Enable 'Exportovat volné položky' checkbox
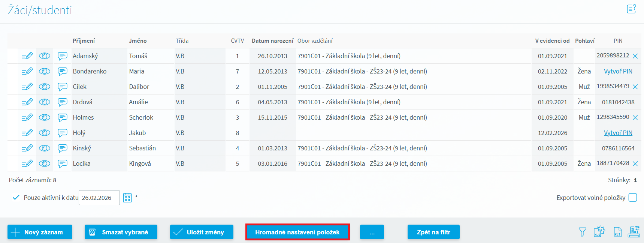 [633, 198]
